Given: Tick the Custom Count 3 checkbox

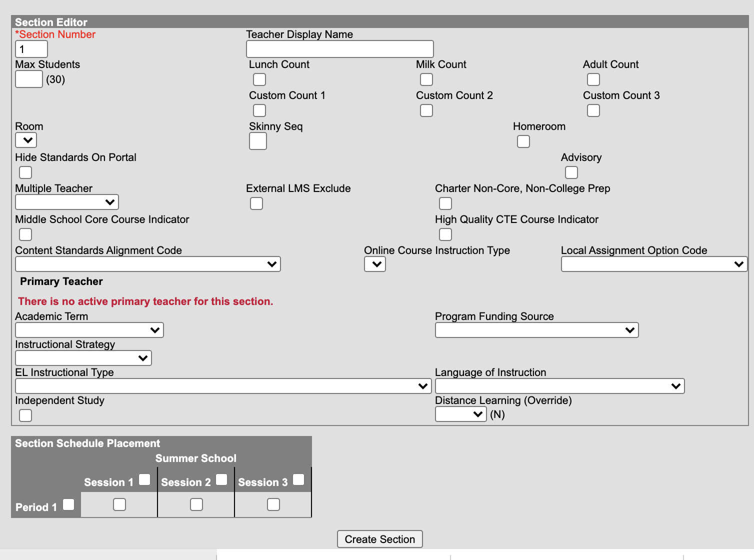Looking at the screenshot, I should point(593,110).
